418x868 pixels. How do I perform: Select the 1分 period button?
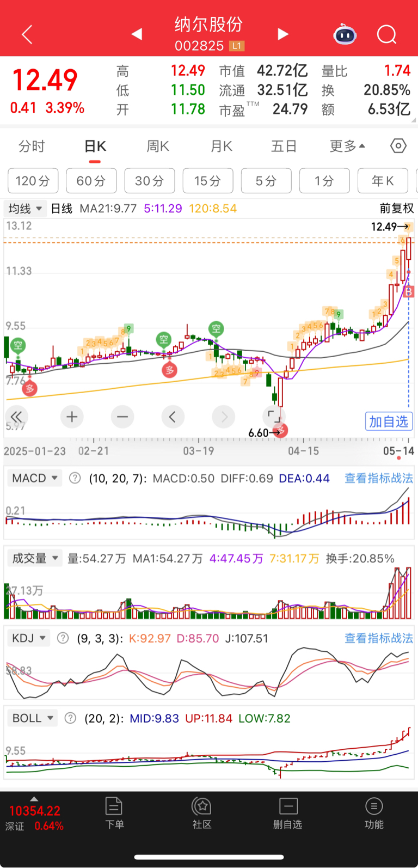(x=324, y=181)
